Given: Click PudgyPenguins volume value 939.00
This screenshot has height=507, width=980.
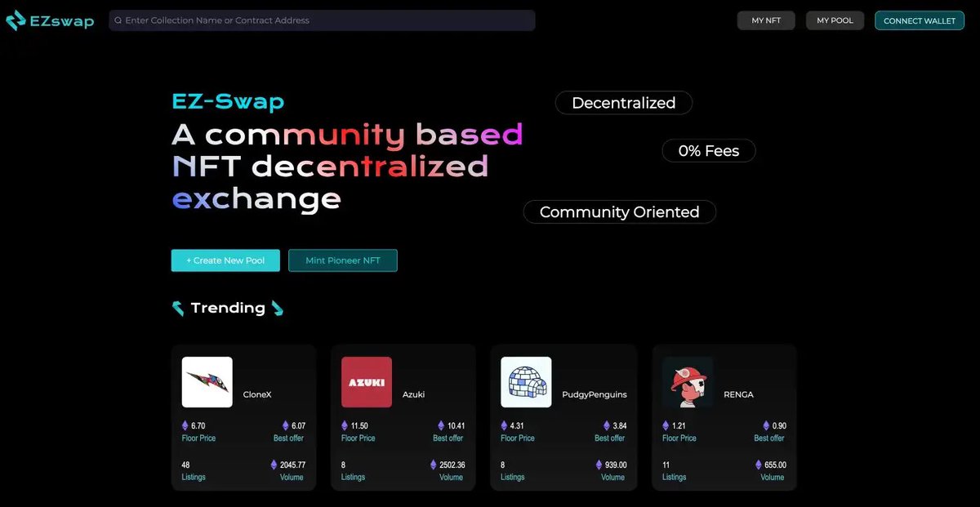Looking at the screenshot, I should [x=615, y=465].
